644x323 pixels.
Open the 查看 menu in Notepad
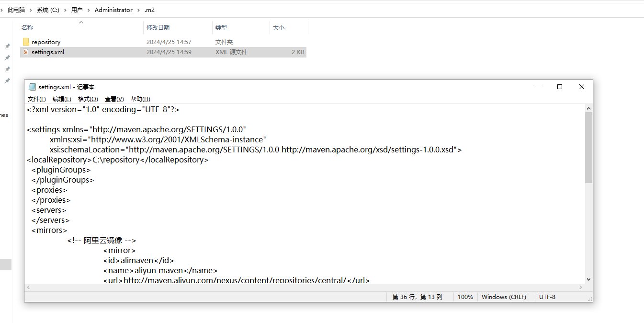[x=113, y=99]
